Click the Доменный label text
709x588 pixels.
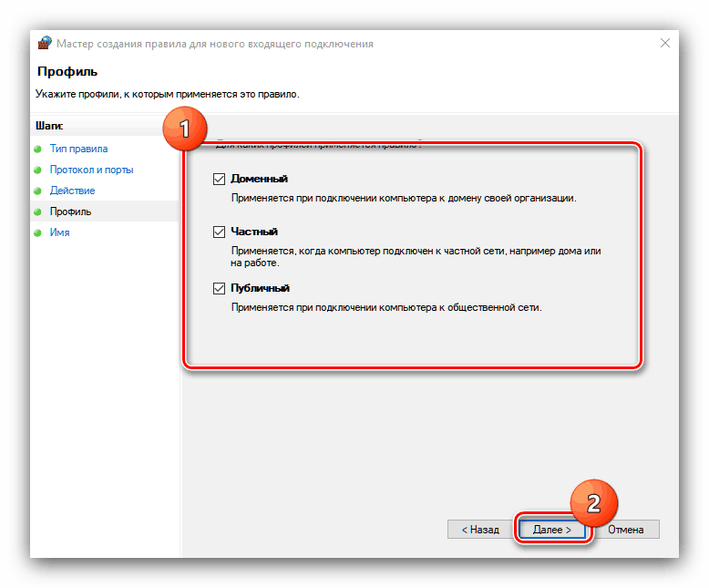pos(259,179)
